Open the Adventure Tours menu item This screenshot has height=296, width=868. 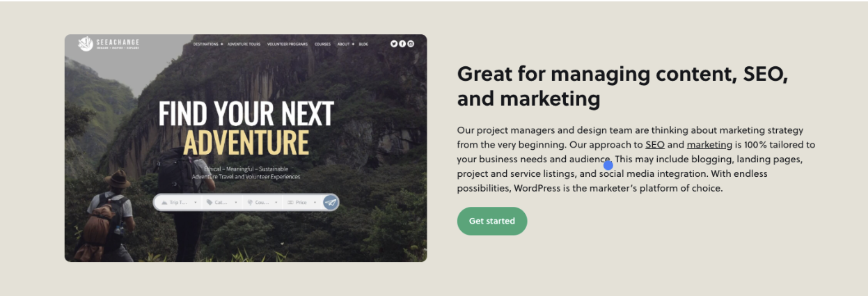(244, 44)
